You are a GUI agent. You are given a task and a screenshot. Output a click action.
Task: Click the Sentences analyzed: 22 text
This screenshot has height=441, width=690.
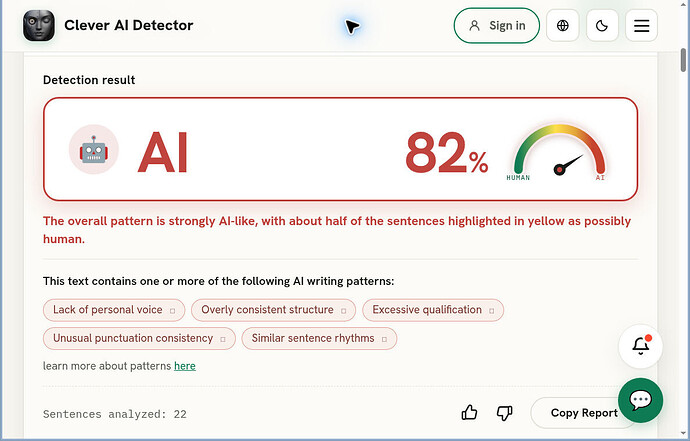(x=115, y=414)
